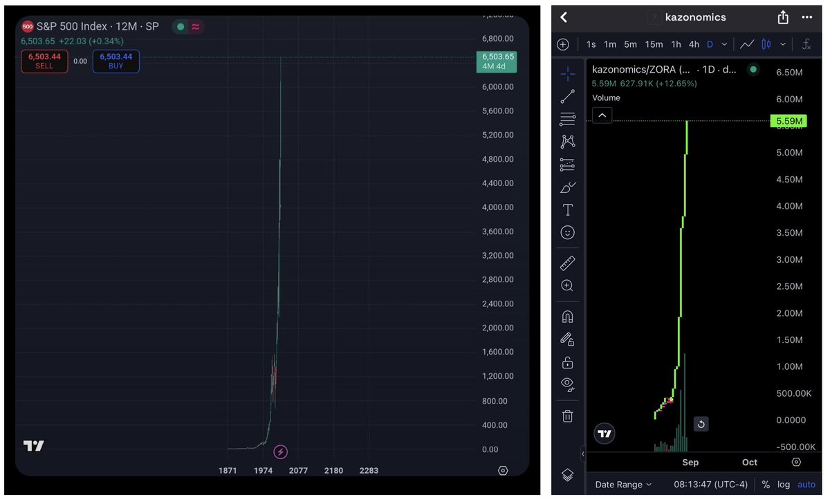Toggle lock all drawings padlock
This screenshot has height=504, width=830.
(567, 362)
